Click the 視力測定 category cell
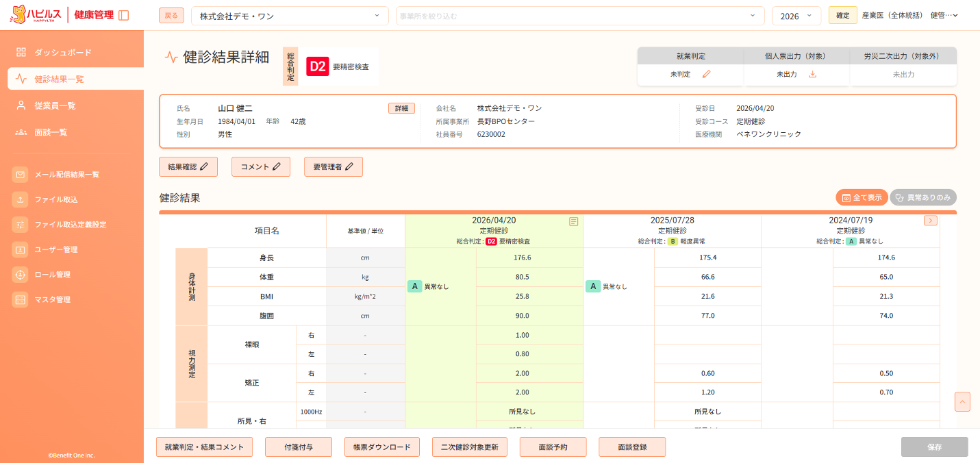 [x=192, y=364]
